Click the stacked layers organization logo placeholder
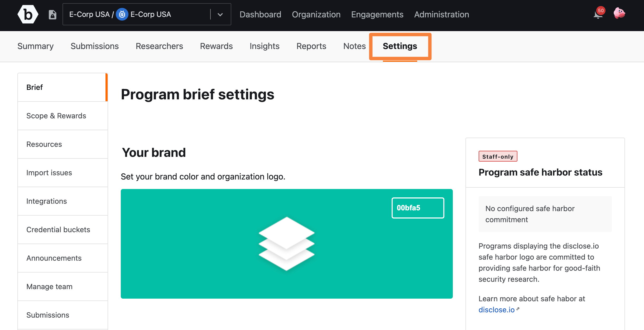This screenshot has height=330, width=644. click(x=287, y=244)
